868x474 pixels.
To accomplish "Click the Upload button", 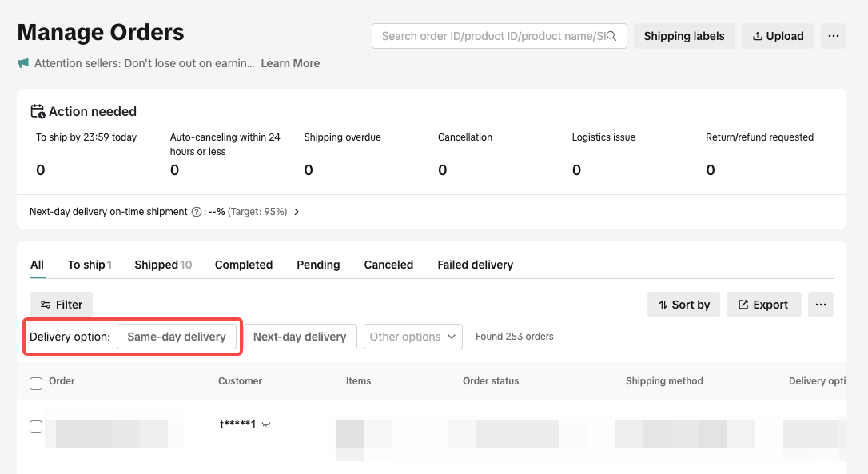I will [x=778, y=36].
